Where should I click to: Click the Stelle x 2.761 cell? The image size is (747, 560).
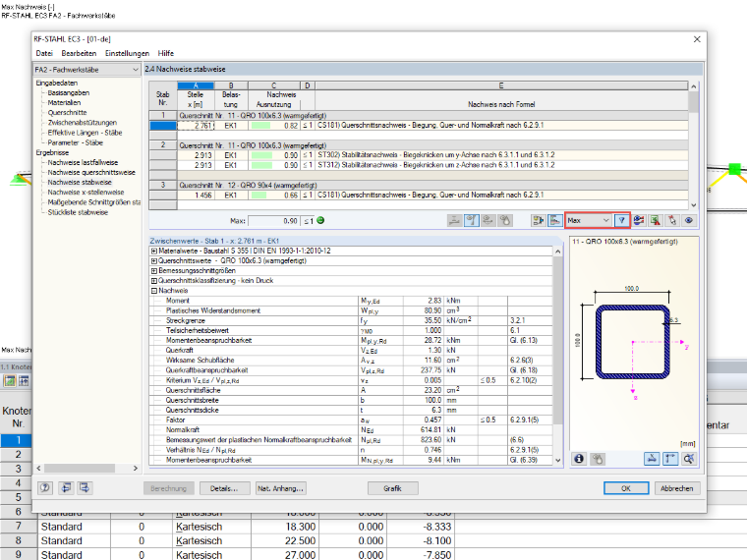(x=196, y=126)
